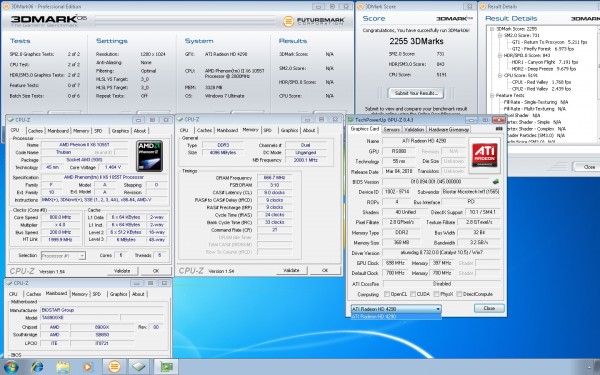
Task: Open Caches tab in the CPU tab CPU-Z window
Action: [35, 131]
